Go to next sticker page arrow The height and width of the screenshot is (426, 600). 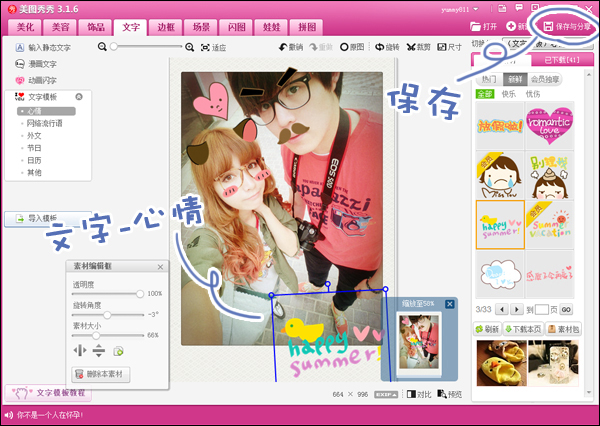517,309
